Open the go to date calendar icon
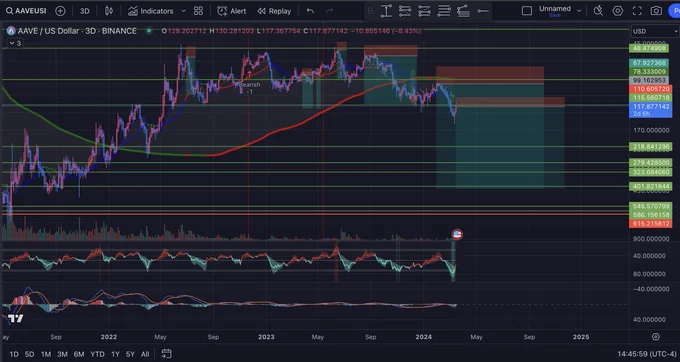 click(166, 354)
